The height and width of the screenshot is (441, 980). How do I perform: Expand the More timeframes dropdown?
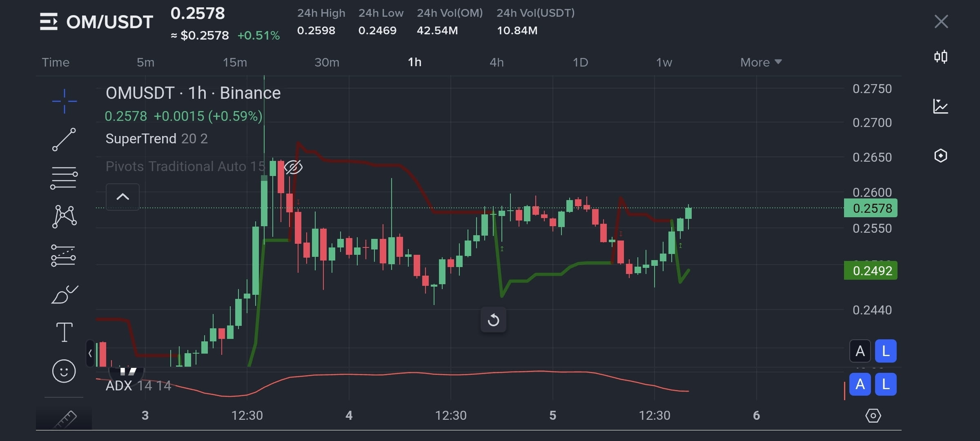tap(761, 62)
